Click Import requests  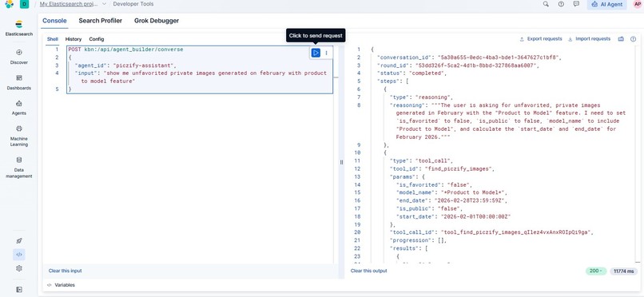tap(590, 39)
